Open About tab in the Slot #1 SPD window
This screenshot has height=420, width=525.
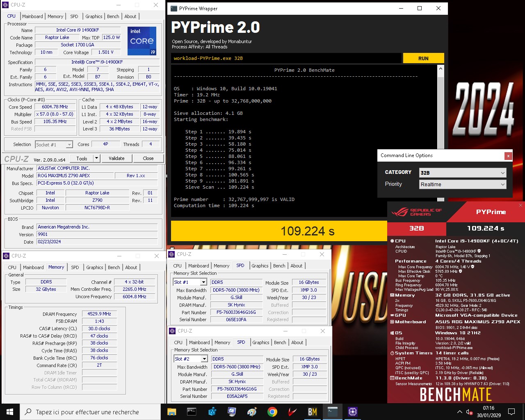coord(297,266)
